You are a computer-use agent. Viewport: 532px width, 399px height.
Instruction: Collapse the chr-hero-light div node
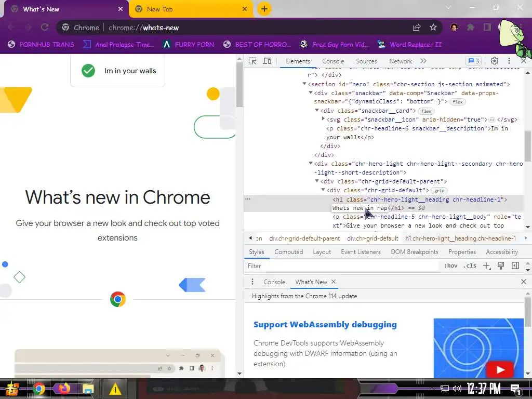(311, 163)
